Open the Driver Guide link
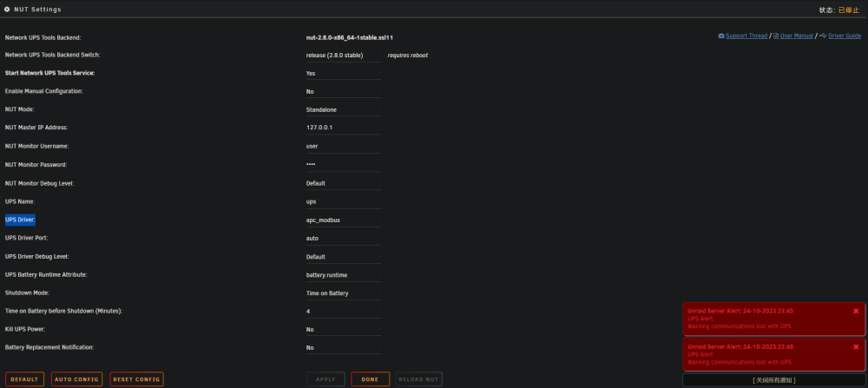The width and height of the screenshot is (868, 388). click(x=845, y=36)
